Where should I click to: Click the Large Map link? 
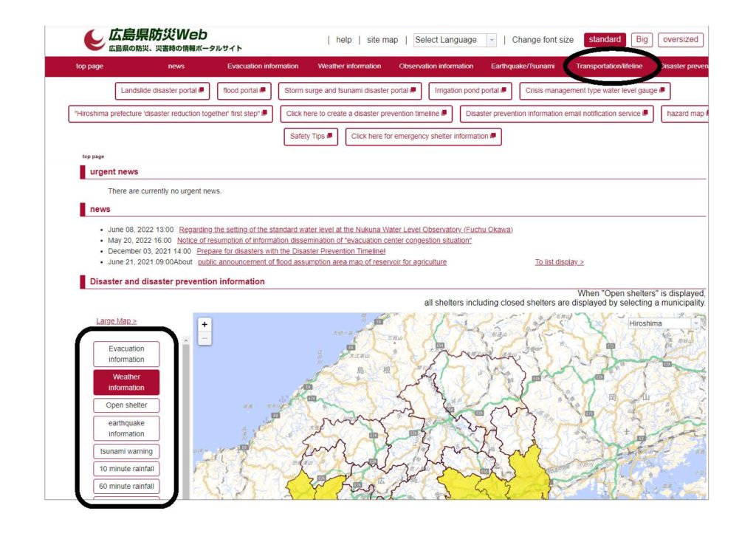(x=116, y=321)
